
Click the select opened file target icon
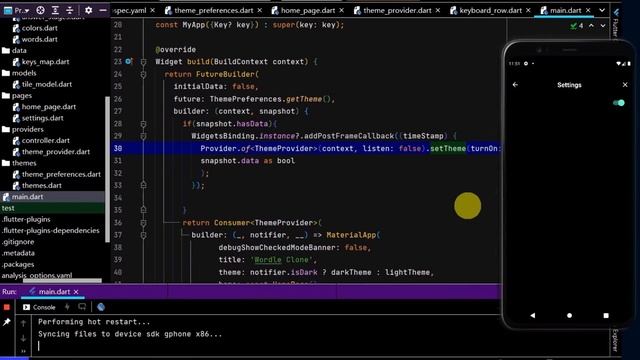click(40, 10)
